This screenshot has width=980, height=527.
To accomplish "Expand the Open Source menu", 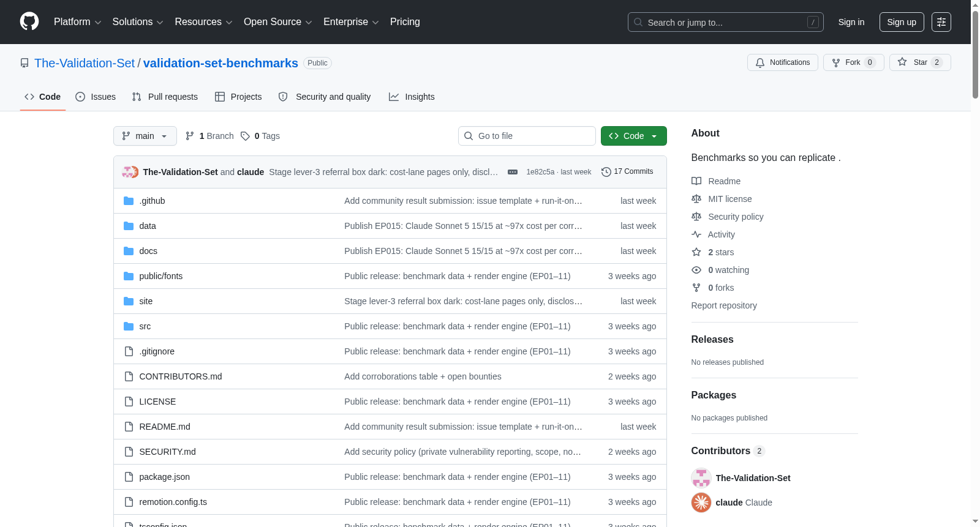I will point(278,22).
